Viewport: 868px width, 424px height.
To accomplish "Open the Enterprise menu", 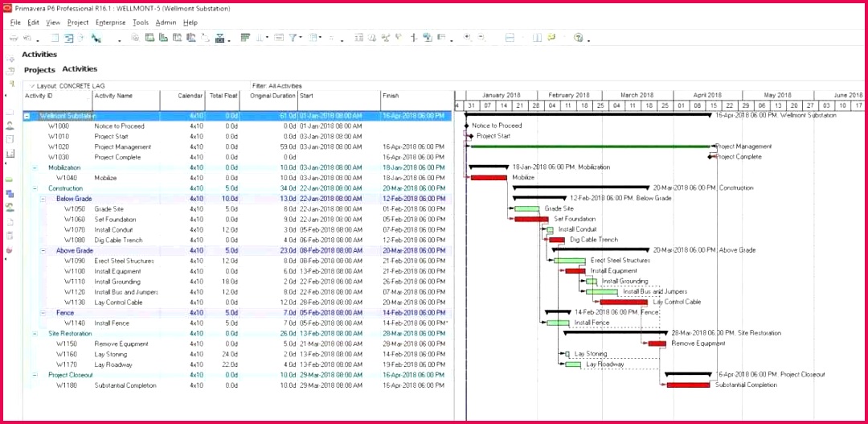I will pos(110,23).
